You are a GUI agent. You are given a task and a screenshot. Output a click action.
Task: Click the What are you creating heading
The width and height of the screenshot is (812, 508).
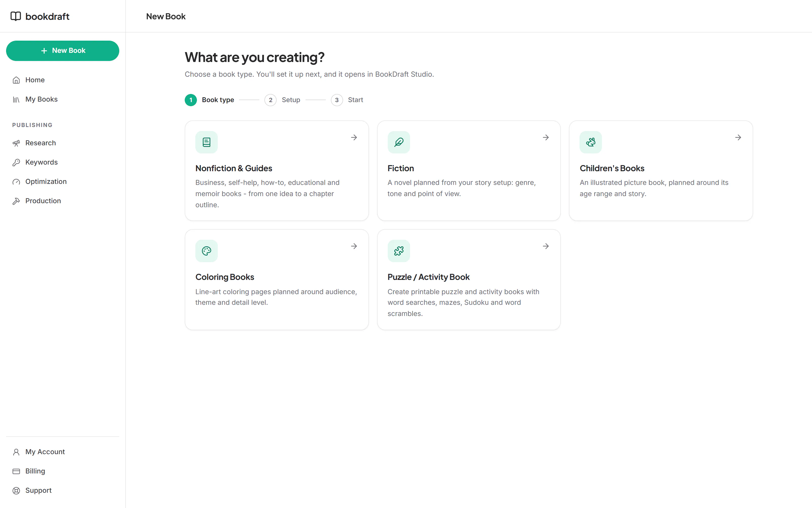(255, 57)
